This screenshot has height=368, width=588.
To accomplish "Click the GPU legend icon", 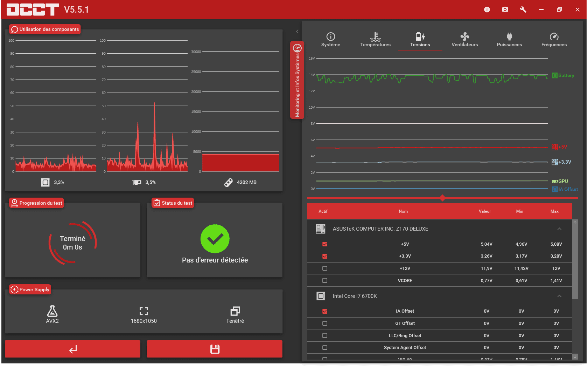I will point(555,181).
